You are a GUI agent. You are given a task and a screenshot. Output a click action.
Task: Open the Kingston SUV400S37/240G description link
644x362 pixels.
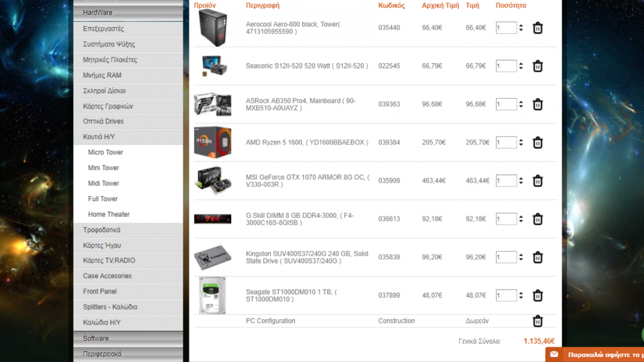(307, 257)
